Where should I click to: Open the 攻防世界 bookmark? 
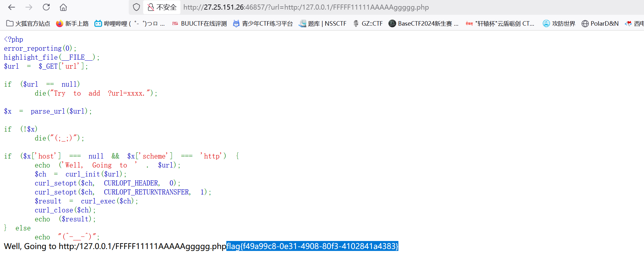559,23
